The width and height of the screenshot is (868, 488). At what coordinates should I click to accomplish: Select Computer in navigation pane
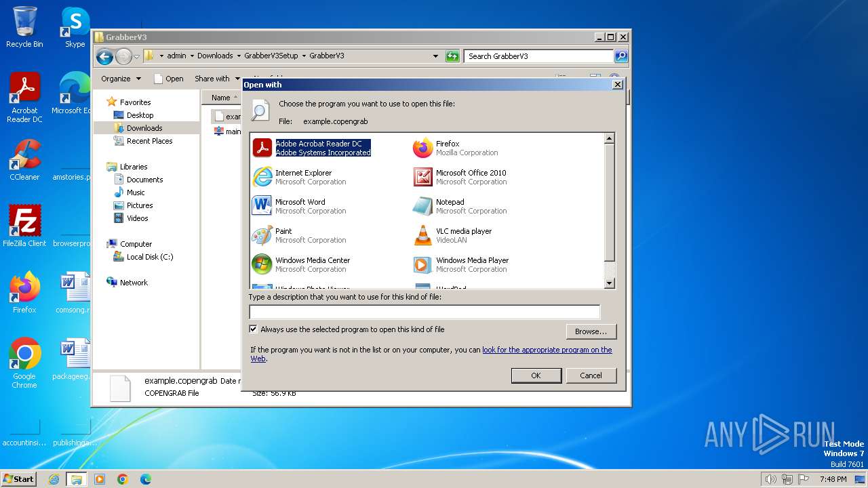click(x=136, y=244)
